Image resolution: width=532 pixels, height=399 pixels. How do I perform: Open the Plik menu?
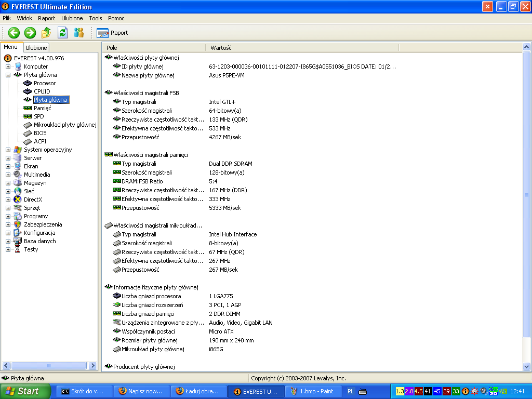tap(7, 18)
